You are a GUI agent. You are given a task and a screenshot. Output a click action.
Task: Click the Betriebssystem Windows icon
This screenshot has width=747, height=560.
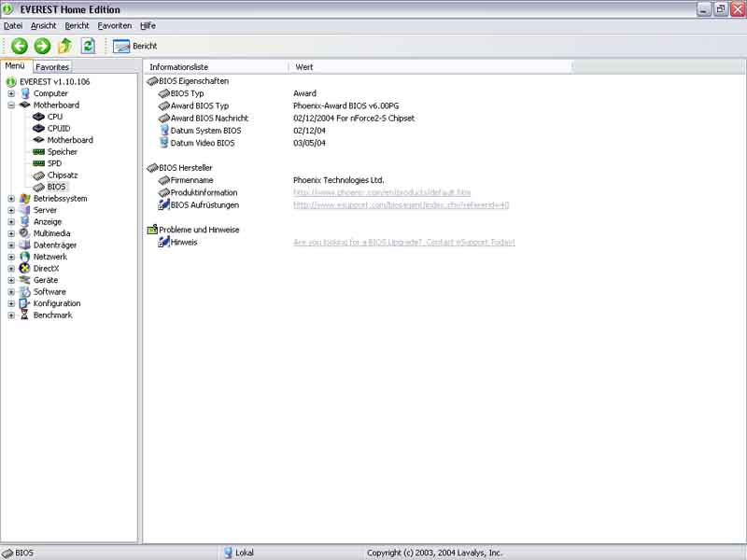pyautogui.click(x=25, y=199)
